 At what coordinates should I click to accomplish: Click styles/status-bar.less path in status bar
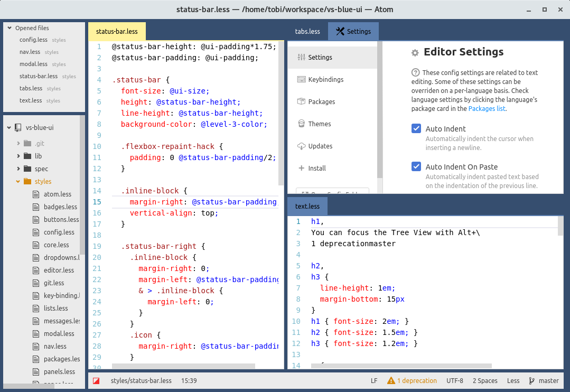141,381
